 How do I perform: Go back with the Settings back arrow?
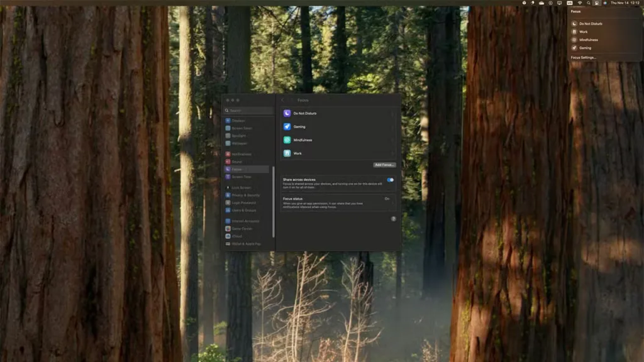pos(282,100)
